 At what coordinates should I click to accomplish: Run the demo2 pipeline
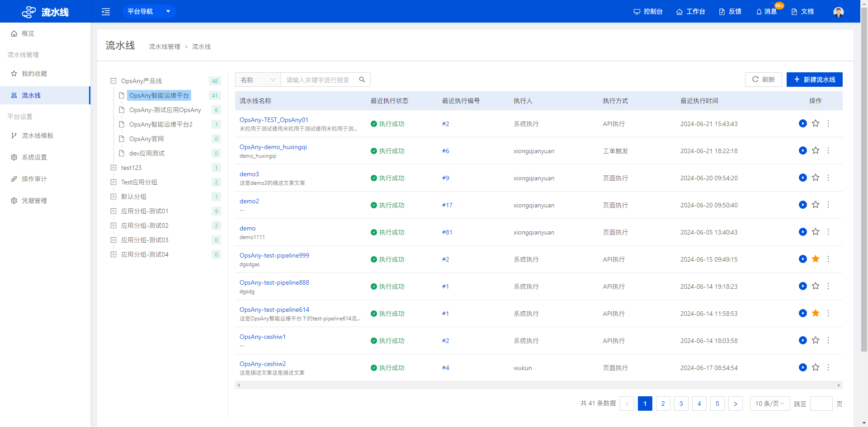[803, 205]
